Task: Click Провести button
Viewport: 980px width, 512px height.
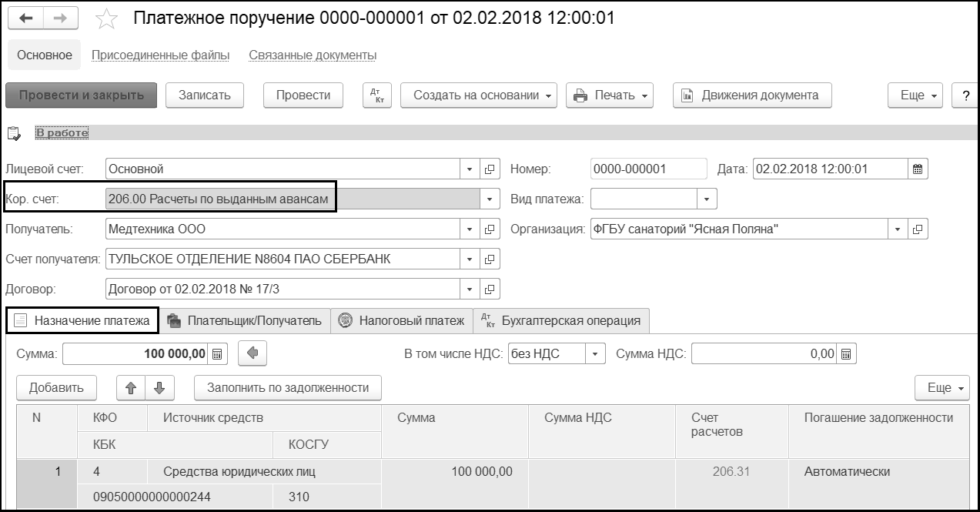Action: pyautogui.click(x=303, y=95)
